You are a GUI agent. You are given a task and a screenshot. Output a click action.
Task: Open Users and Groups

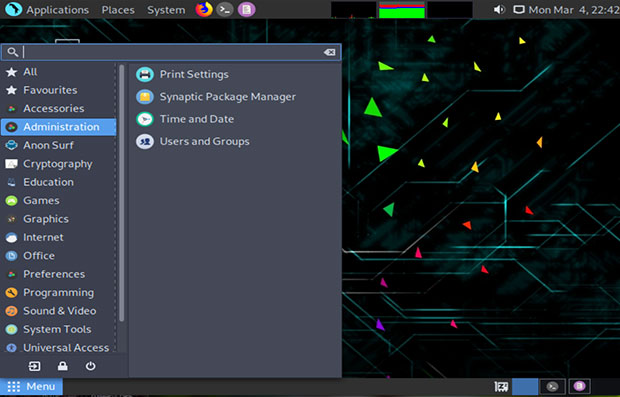tap(235, 141)
